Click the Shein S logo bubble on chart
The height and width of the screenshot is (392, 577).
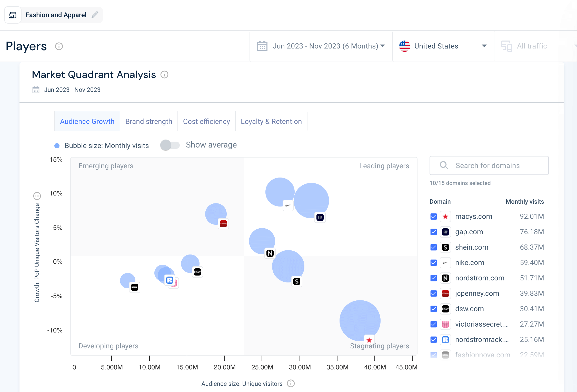pos(297,281)
